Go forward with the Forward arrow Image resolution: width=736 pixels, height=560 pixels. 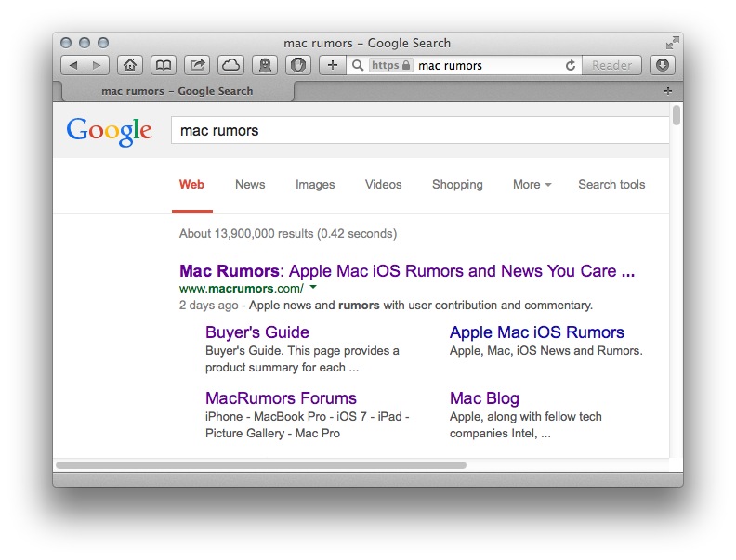point(98,65)
